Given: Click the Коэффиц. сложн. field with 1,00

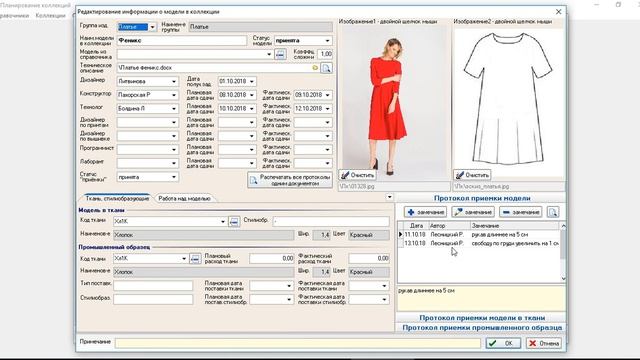Looking at the screenshot, I should click(x=325, y=54).
